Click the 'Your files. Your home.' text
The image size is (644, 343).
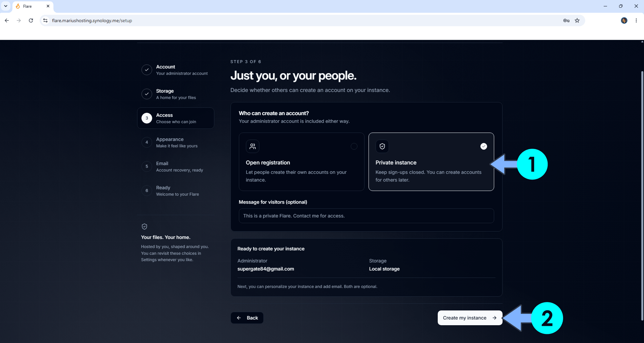pyautogui.click(x=166, y=237)
